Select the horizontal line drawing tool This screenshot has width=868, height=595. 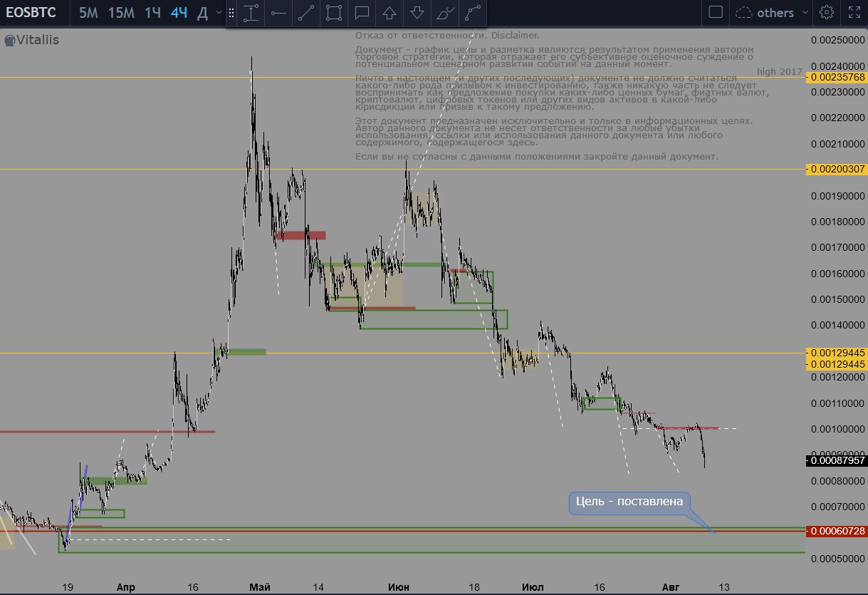pyautogui.click(x=278, y=13)
